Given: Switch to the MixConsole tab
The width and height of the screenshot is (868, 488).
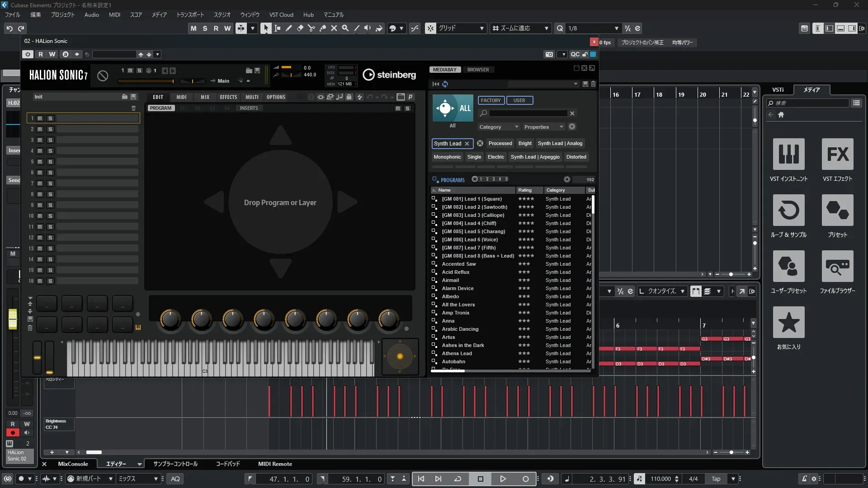Looking at the screenshot, I should pyautogui.click(x=73, y=464).
